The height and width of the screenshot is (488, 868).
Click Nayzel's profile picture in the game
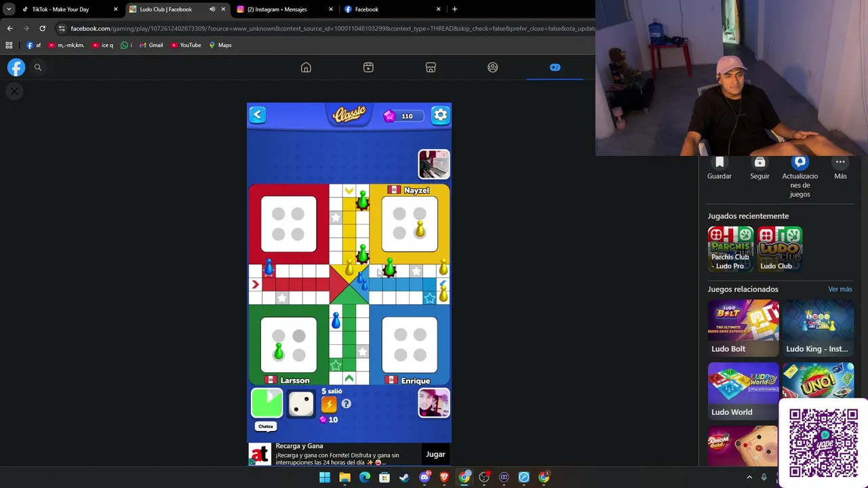[x=434, y=164]
